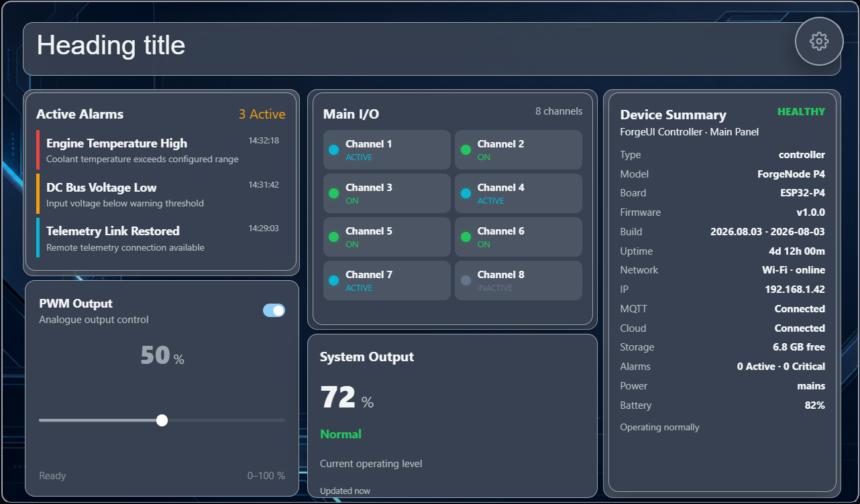Click the Channel 7 cyan indicator dot
Viewport: 860px width, 504px height.
coord(333,280)
